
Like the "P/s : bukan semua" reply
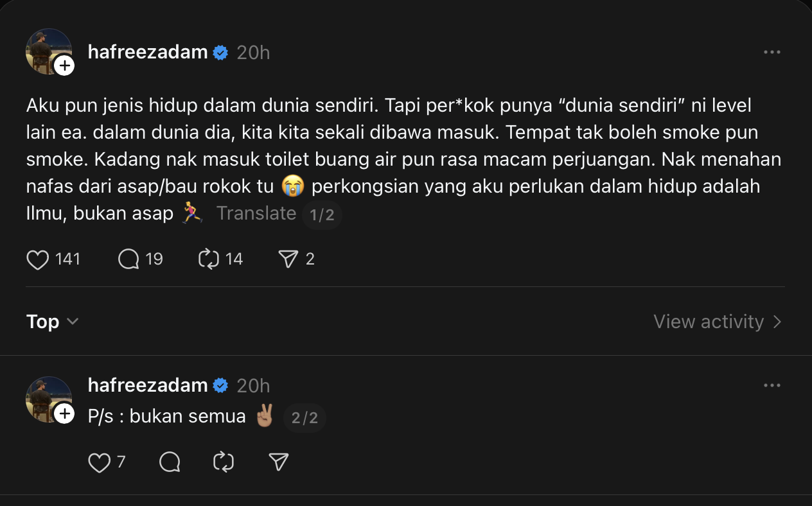(x=99, y=462)
